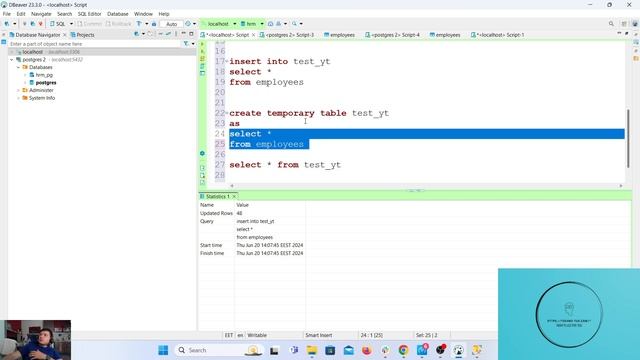
Task: Open the SQL Editor menu
Action: point(89,14)
